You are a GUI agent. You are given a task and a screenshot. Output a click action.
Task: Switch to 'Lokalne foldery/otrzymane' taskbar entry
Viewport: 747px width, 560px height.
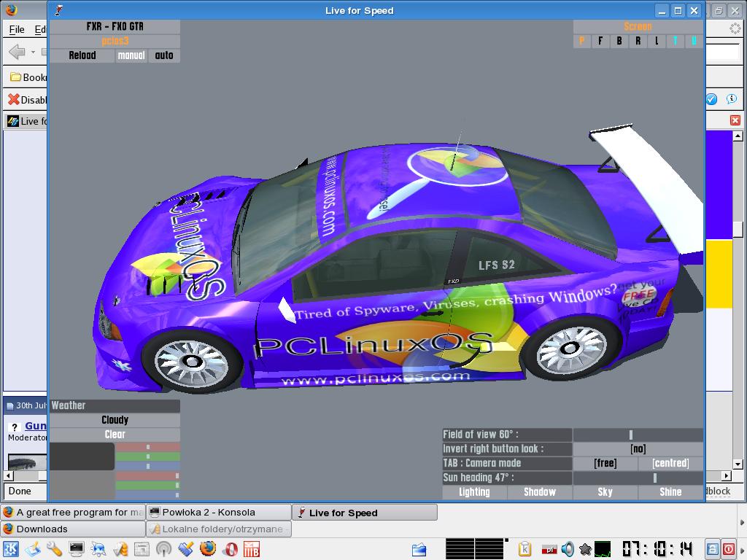[218, 529]
